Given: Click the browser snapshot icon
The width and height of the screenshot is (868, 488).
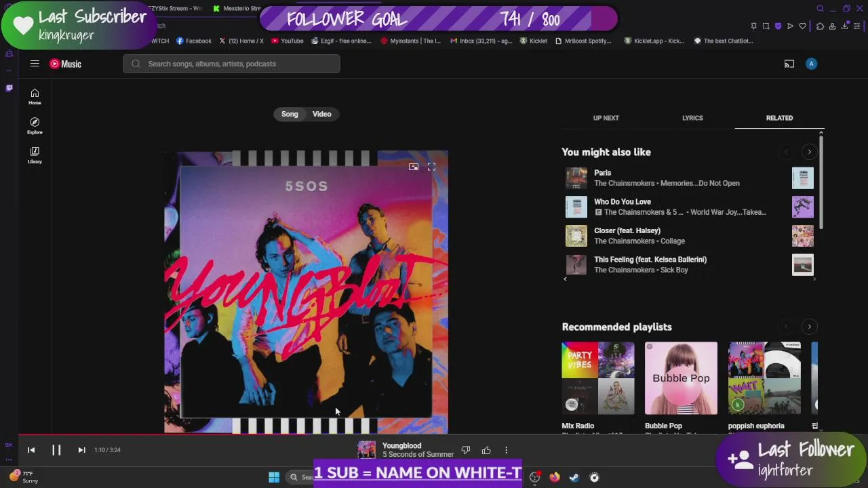Looking at the screenshot, I should point(766,26).
